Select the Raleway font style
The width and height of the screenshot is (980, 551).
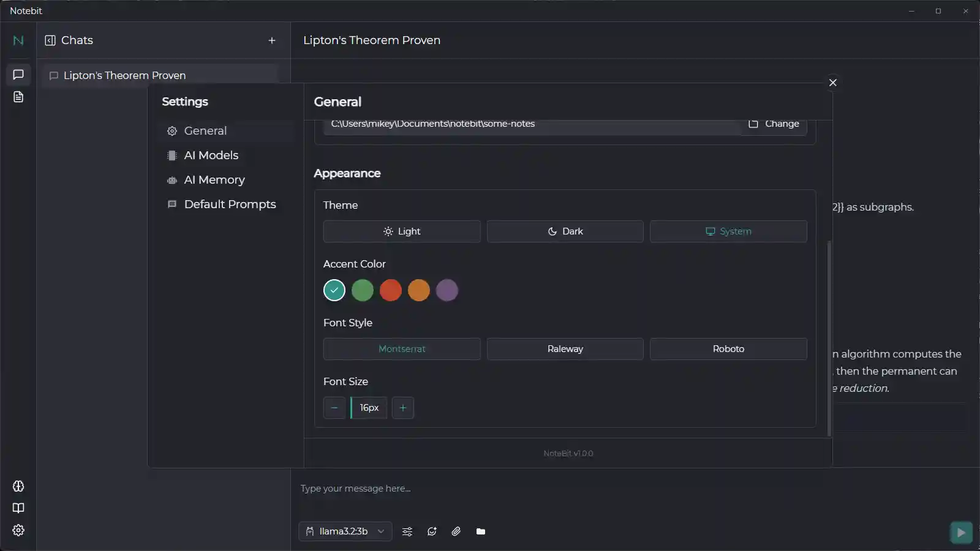[x=565, y=348]
